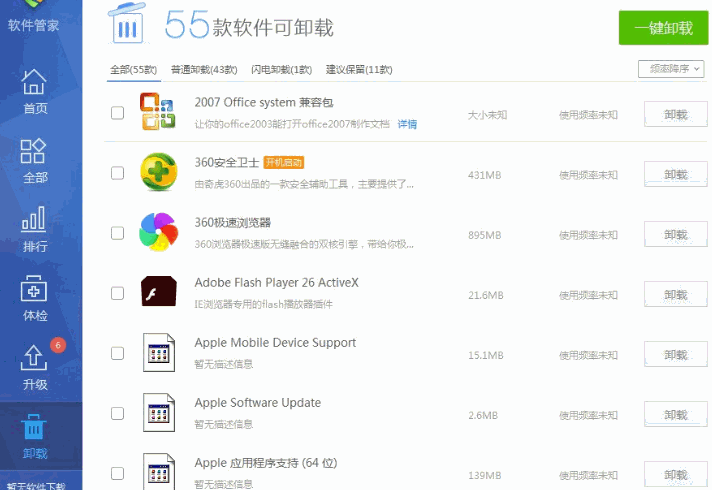Check the Apple Mobile Device Support checkbox
Screen dimensions: 712x490
pos(118,353)
